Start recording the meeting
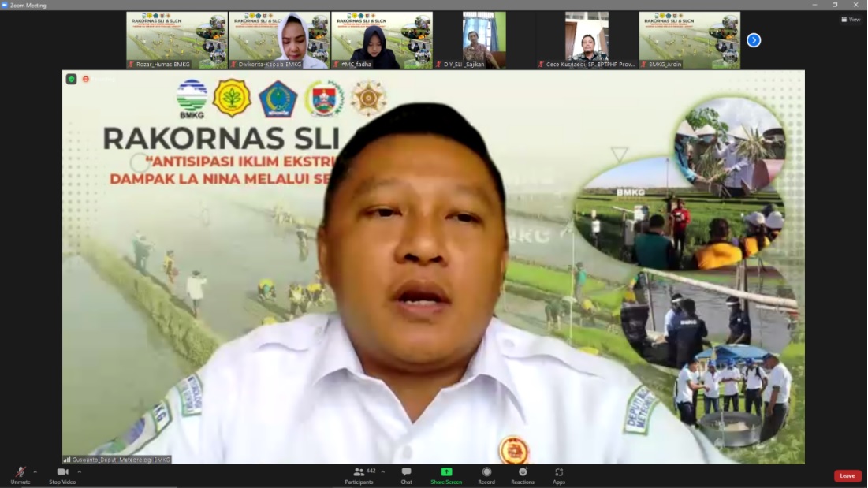Screen dimensions: 868x488 coord(486,475)
